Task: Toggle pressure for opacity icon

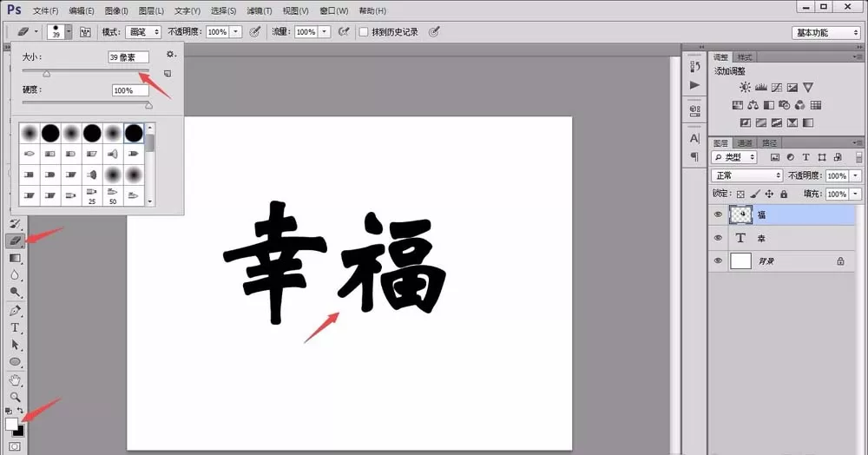Action: [x=254, y=32]
